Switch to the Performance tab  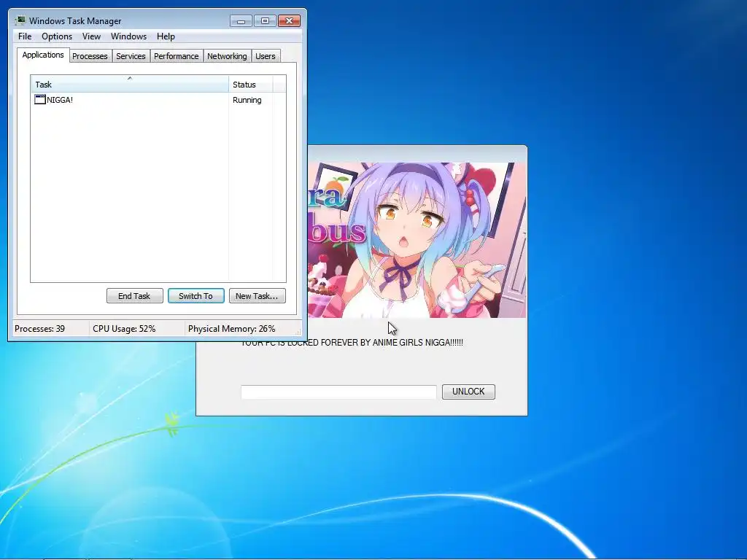point(177,56)
